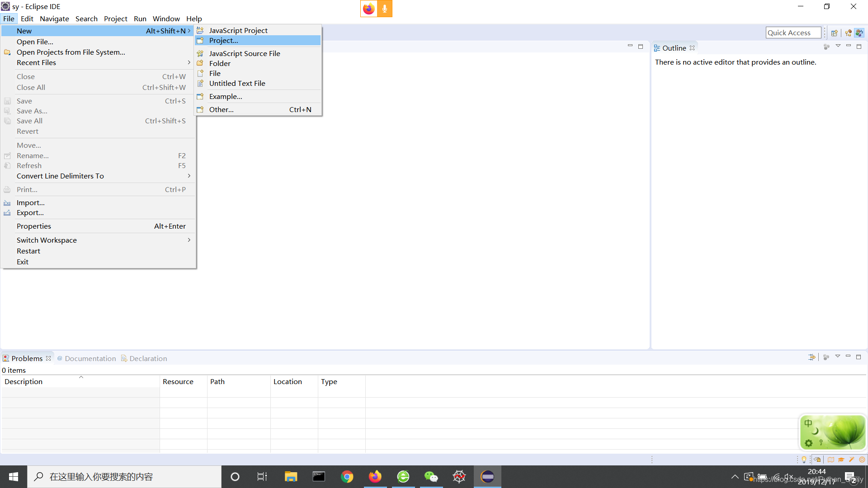The image size is (868, 488).
Task: Select Open Projects from File System...
Action: (99, 52)
